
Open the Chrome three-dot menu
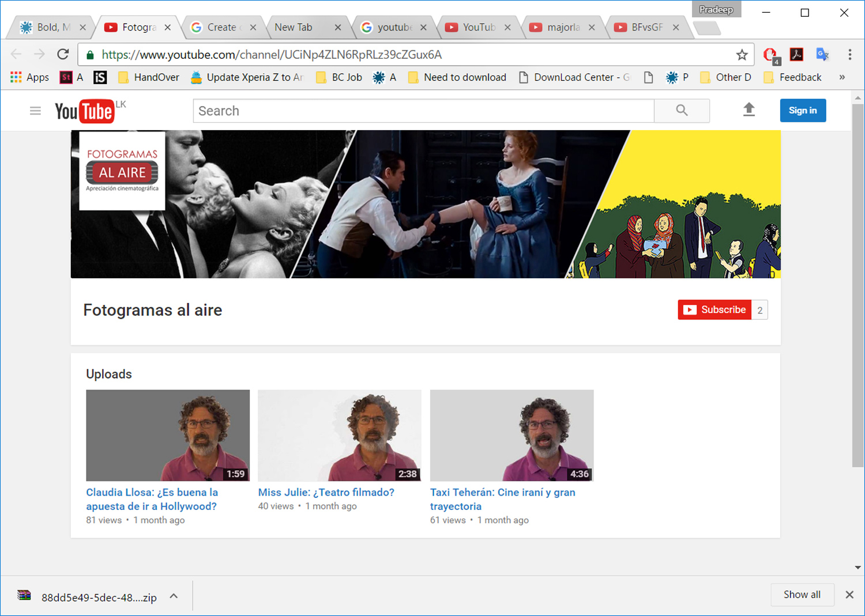(849, 55)
